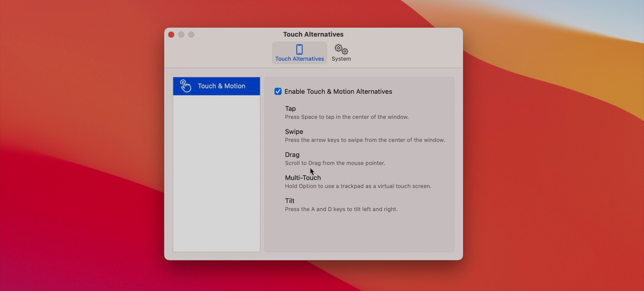Close the Touch Alternatives window

point(171,35)
